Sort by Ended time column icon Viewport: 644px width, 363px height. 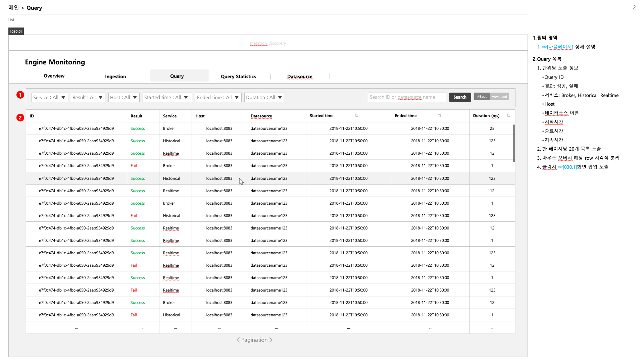[x=440, y=116]
